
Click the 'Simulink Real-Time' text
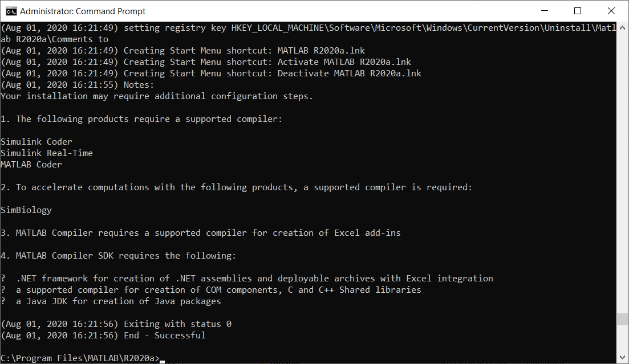(x=46, y=153)
